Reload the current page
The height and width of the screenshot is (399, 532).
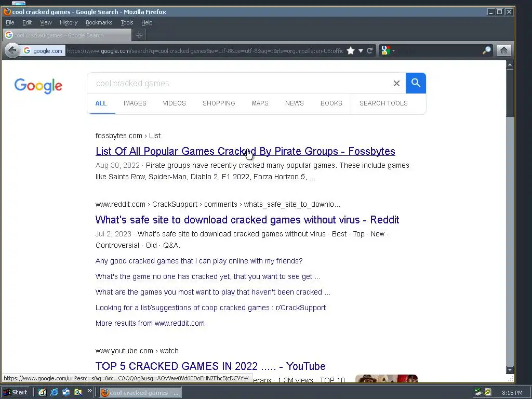tap(370, 51)
